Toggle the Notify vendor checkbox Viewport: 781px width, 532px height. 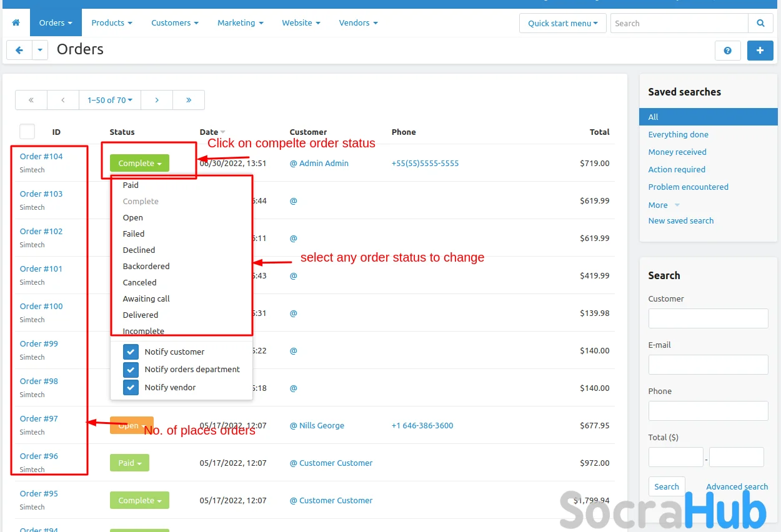(x=131, y=387)
